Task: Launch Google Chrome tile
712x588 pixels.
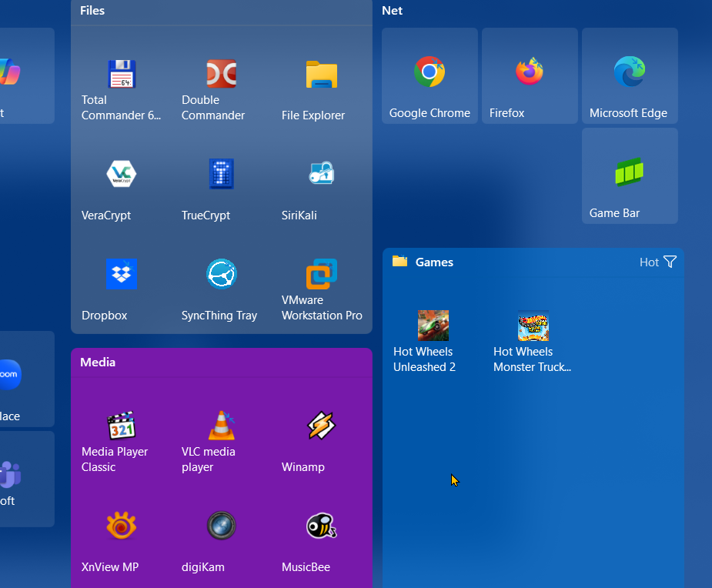Action: click(430, 76)
